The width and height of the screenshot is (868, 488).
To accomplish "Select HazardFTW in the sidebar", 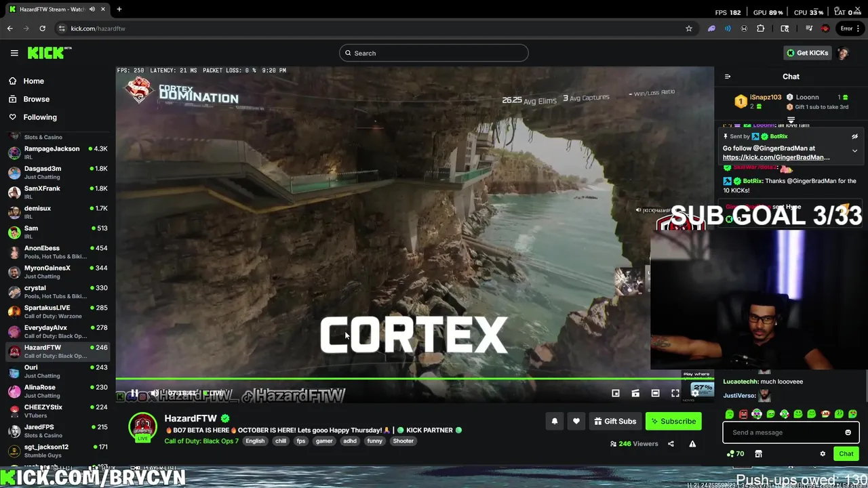I will 58,352.
